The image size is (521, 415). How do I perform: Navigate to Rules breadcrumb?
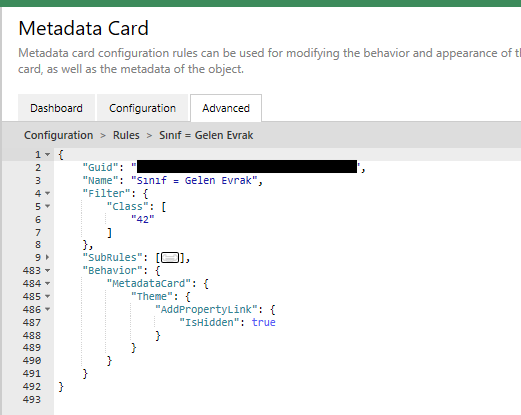[126, 135]
